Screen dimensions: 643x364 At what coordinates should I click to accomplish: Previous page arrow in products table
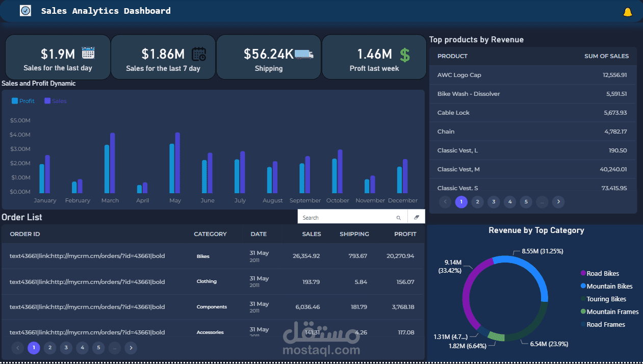point(445,202)
